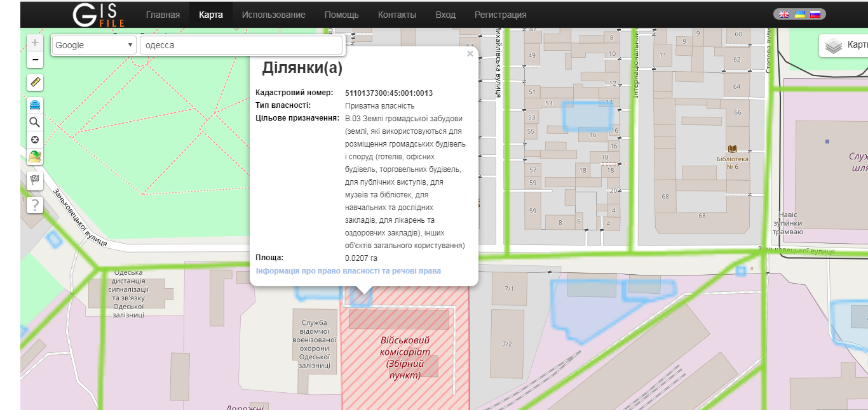This screenshot has width=868, height=410.
Task: Click the crosshair locate tool
Action: pyautogui.click(x=35, y=140)
